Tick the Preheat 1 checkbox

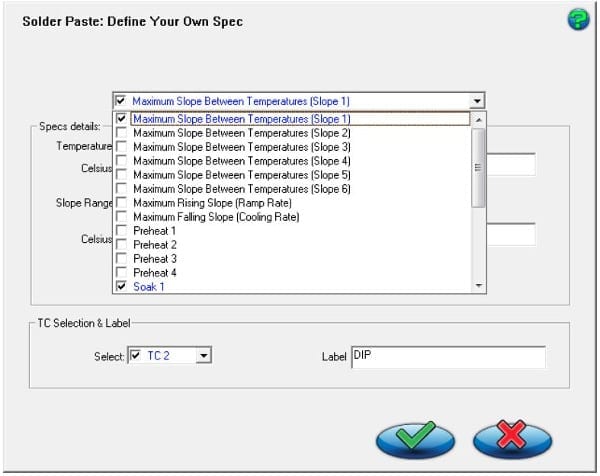click(121, 231)
